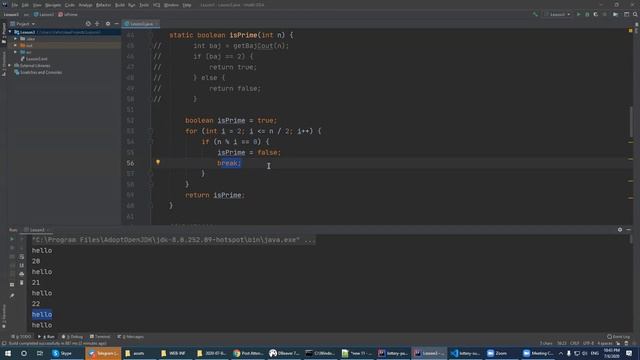
Task: Open the Refactor menu
Action: click(x=103, y=5)
